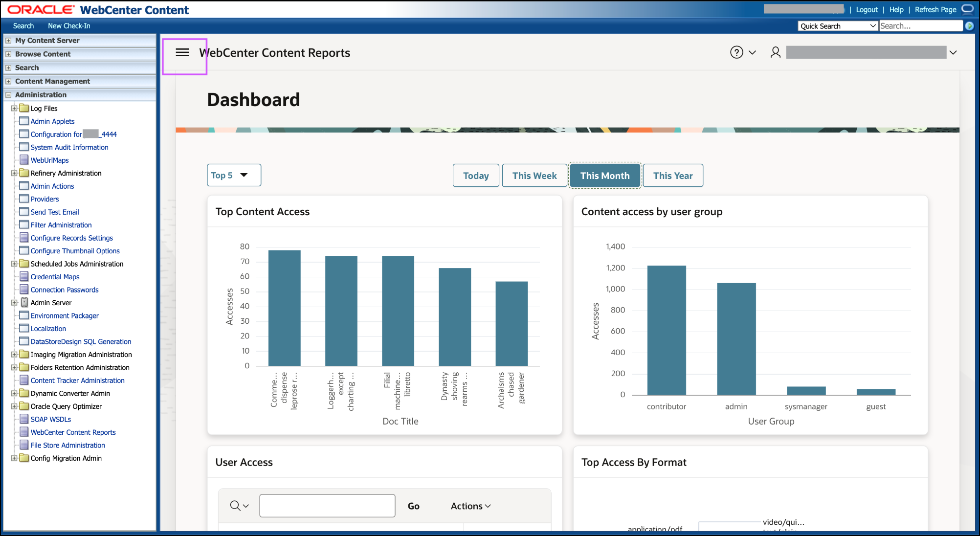Screen dimensions: 980x536
Task: Click the Log Files folder icon
Action: coord(24,108)
